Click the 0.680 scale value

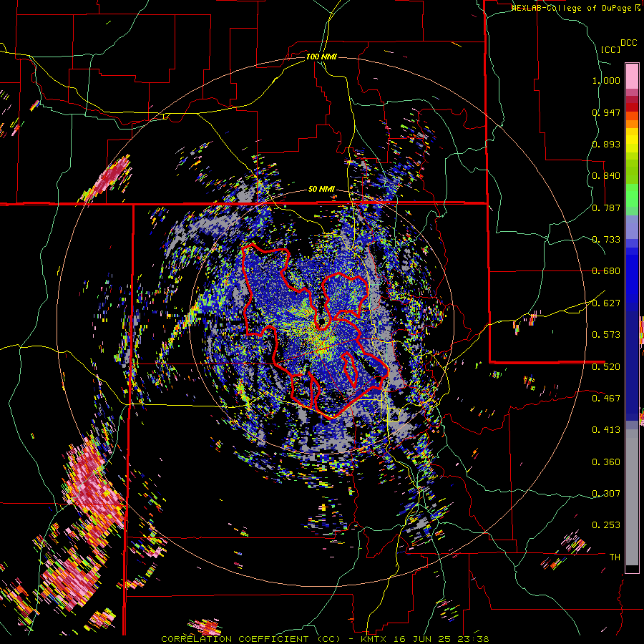coord(606,271)
